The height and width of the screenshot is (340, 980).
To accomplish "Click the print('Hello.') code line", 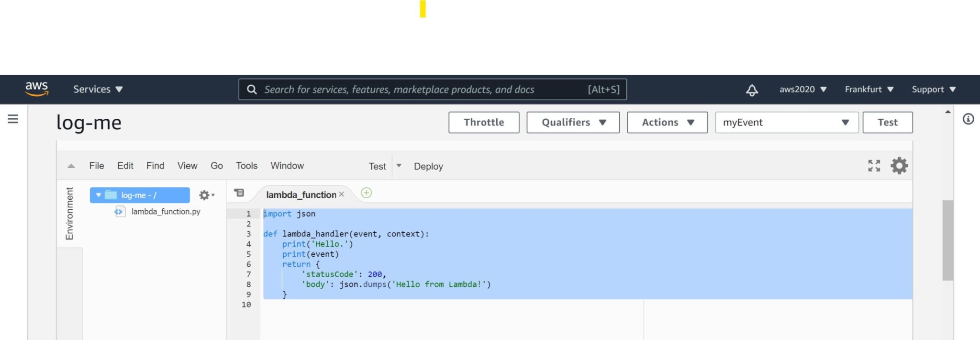I will [317, 244].
